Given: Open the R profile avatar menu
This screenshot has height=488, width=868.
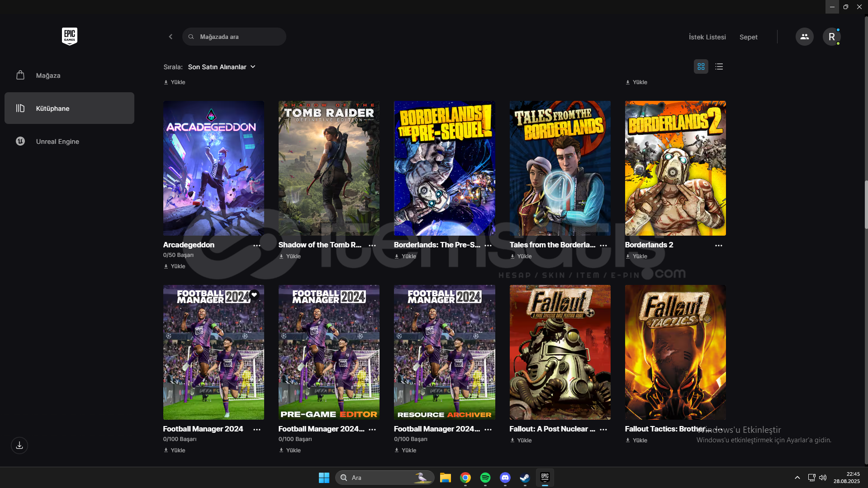Looking at the screenshot, I should (x=831, y=37).
